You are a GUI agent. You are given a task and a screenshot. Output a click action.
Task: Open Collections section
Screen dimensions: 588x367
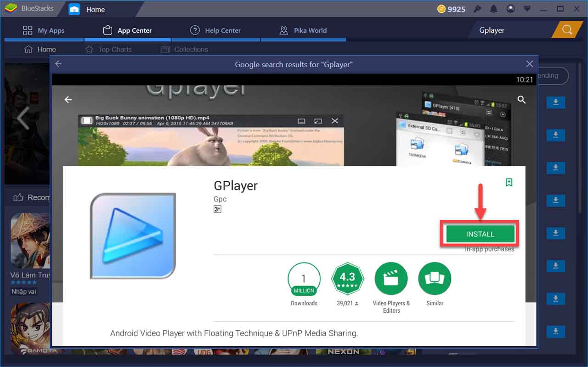pos(185,49)
